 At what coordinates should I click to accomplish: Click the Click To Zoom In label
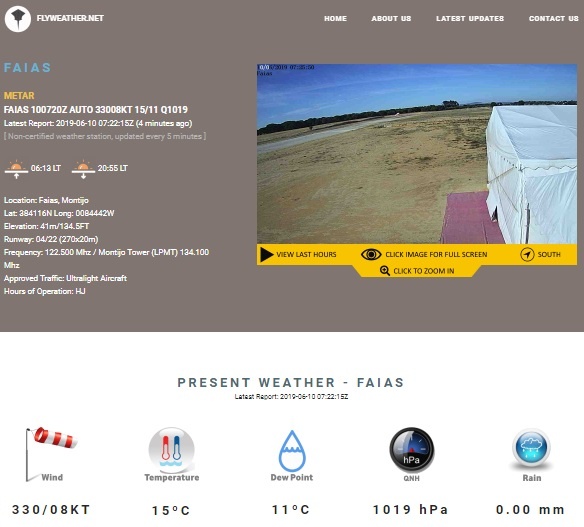pyautogui.click(x=424, y=271)
